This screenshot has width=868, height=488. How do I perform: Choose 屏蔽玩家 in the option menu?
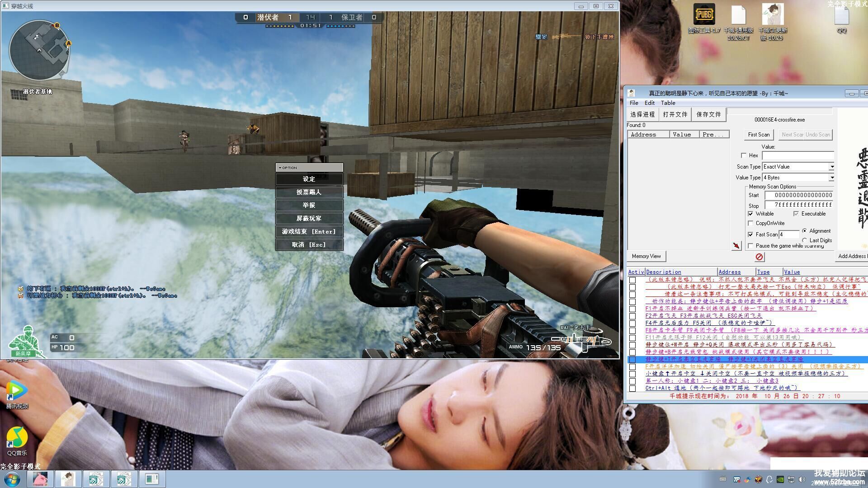click(x=309, y=218)
